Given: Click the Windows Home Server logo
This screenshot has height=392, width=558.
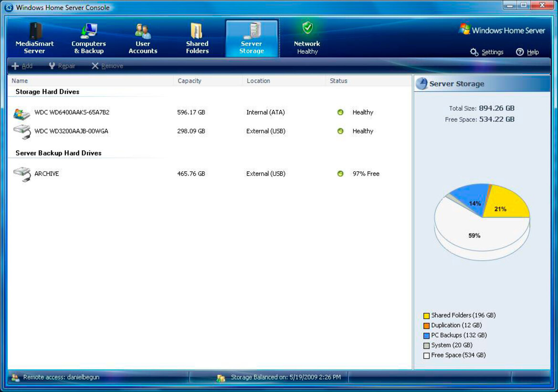Looking at the screenshot, I should [x=502, y=30].
